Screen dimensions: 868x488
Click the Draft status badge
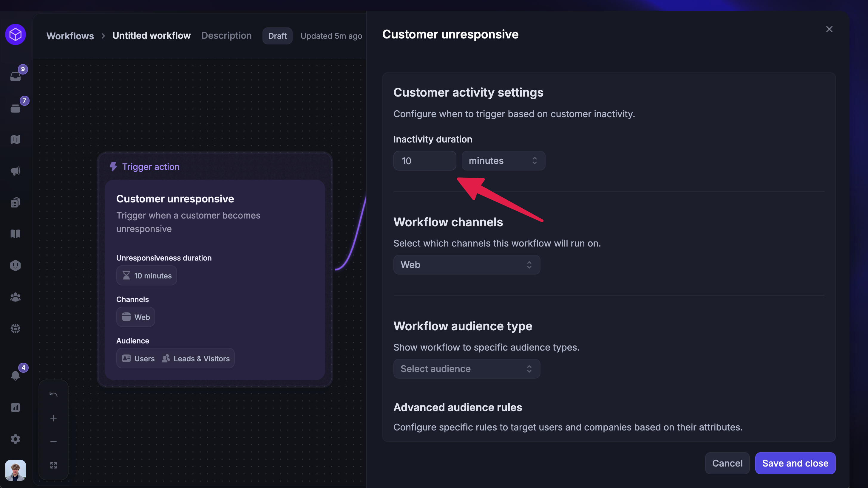pos(277,36)
